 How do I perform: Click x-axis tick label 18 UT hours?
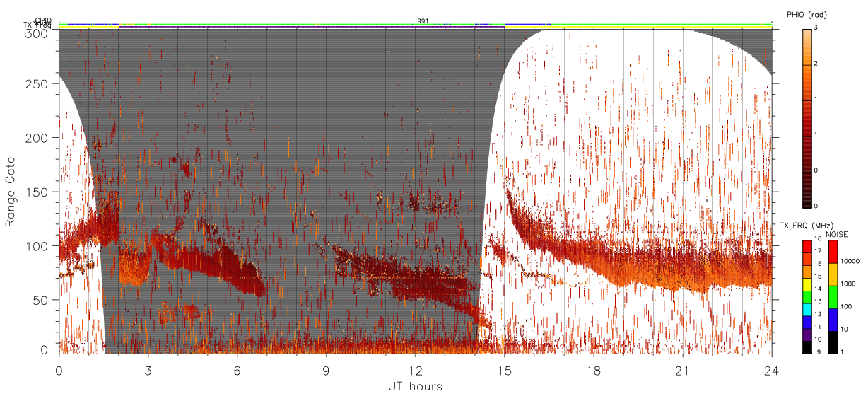pyautogui.click(x=594, y=371)
